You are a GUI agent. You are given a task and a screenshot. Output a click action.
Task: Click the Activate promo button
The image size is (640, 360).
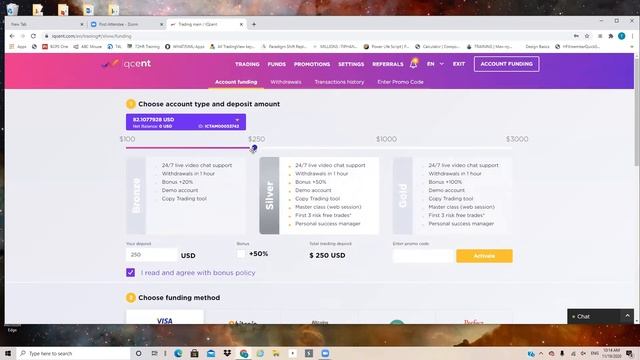[484, 256]
